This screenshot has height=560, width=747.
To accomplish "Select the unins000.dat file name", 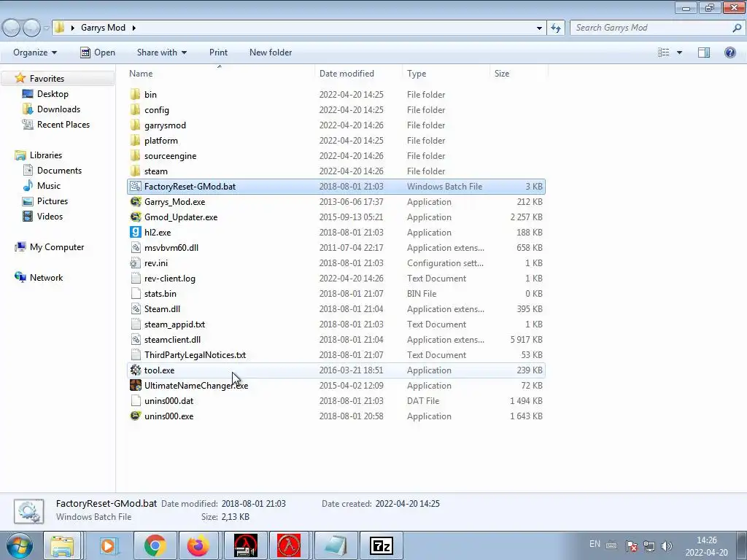I will coord(169,400).
